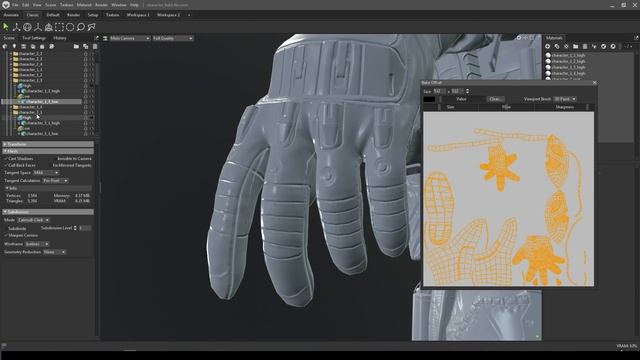Screen dimensions: 640x360
Task: Click the new material plus icon
Action: point(548,47)
